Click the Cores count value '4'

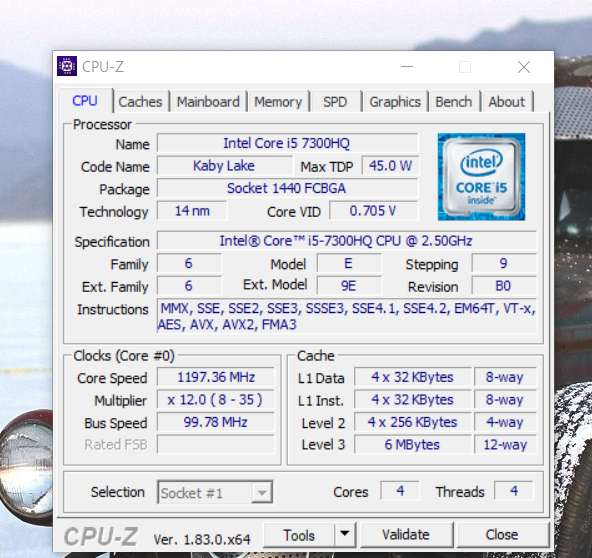coord(400,490)
